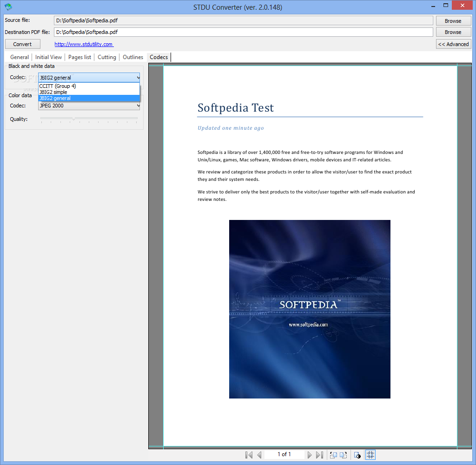
Task: Toggle the cutting guides grid icon
Action: pos(370,455)
